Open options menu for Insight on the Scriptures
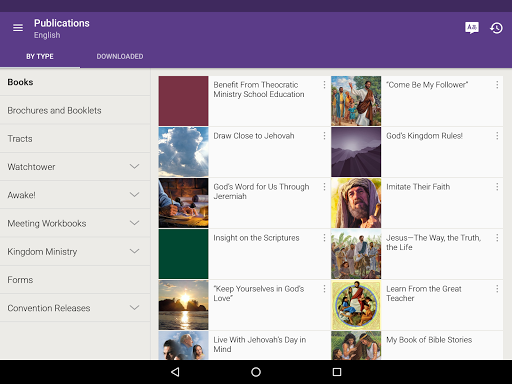 point(324,238)
